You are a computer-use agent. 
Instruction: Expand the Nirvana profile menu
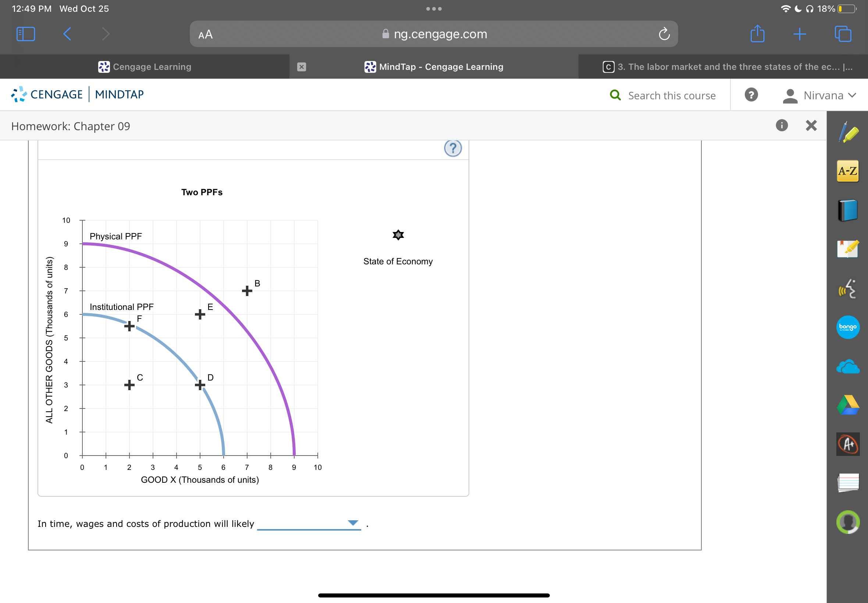[x=821, y=95]
